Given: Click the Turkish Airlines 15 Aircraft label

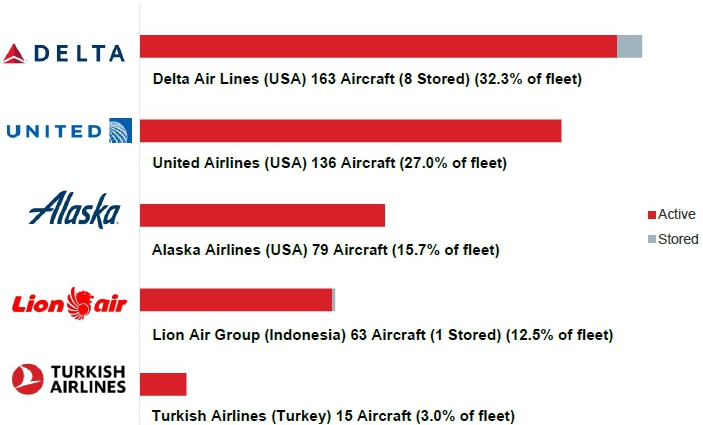Looking at the screenshot, I should pyautogui.click(x=332, y=415).
